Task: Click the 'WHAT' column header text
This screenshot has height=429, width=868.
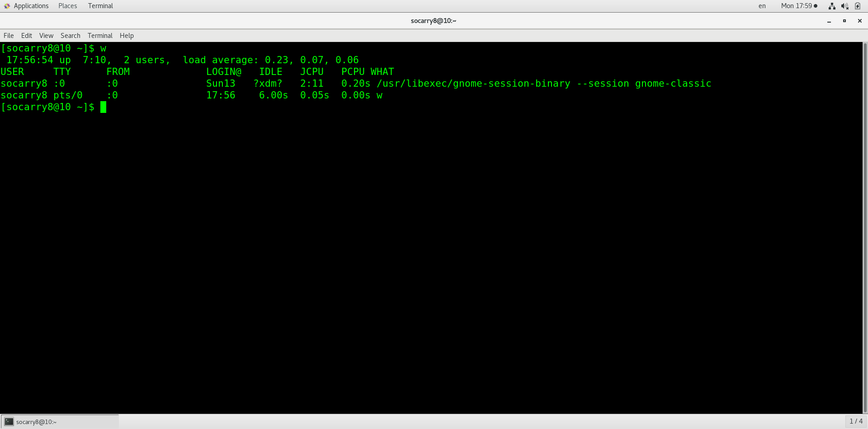Action: pyautogui.click(x=382, y=72)
